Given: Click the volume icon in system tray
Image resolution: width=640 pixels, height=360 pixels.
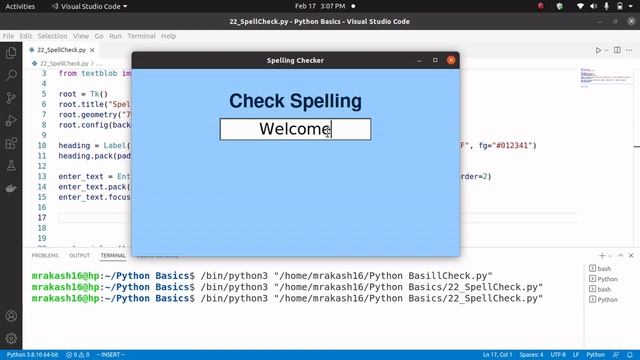Looking at the screenshot, I should coord(593,6).
